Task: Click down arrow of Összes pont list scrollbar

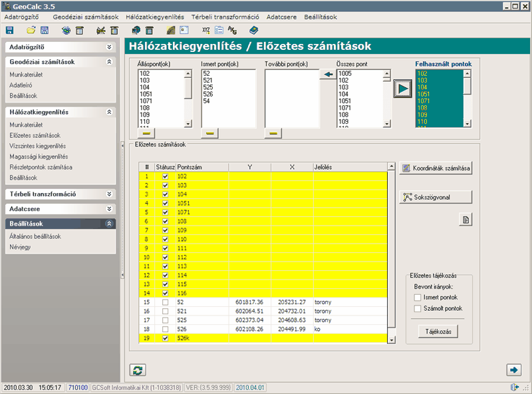Action: tap(387, 124)
